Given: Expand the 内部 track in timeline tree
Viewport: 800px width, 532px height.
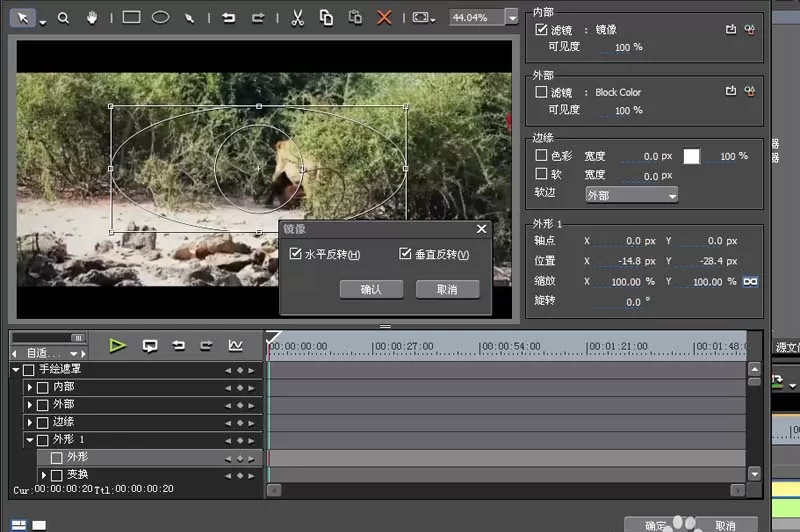Looking at the screenshot, I should [x=30, y=387].
